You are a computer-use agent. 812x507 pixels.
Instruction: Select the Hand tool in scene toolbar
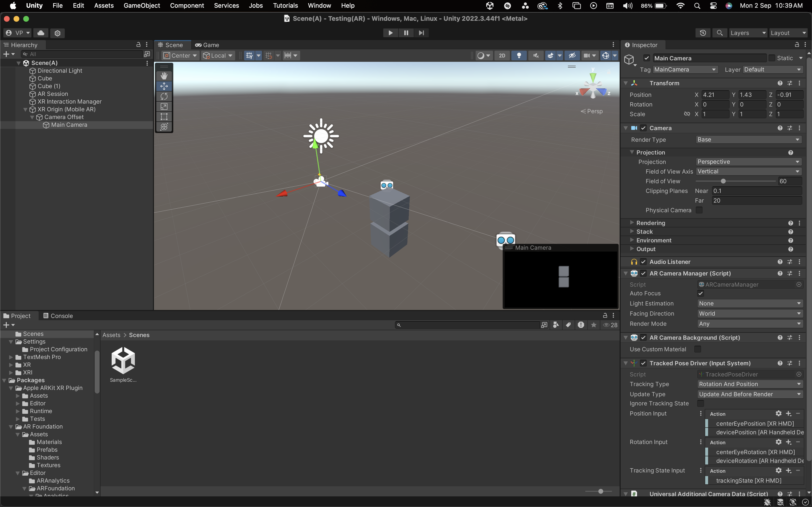tap(164, 76)
